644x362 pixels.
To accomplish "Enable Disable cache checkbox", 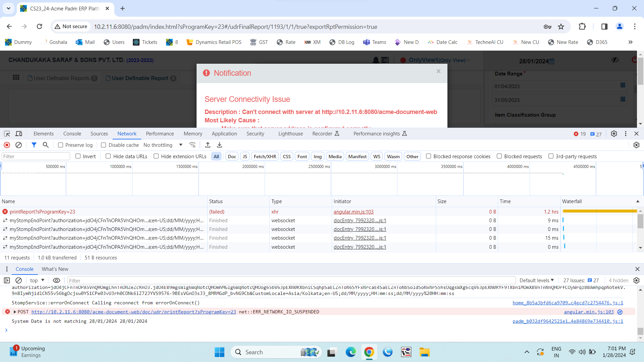I will click(104, 145).
